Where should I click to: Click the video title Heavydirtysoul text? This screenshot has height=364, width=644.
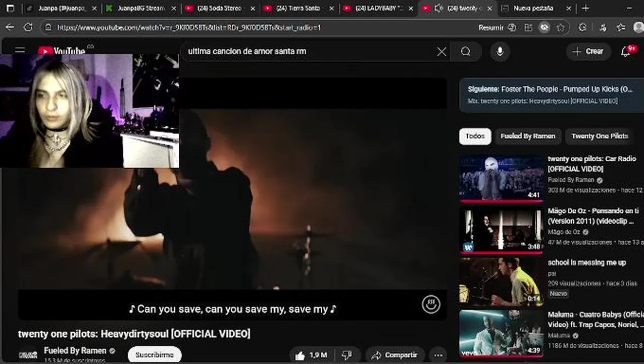(134, 334)
